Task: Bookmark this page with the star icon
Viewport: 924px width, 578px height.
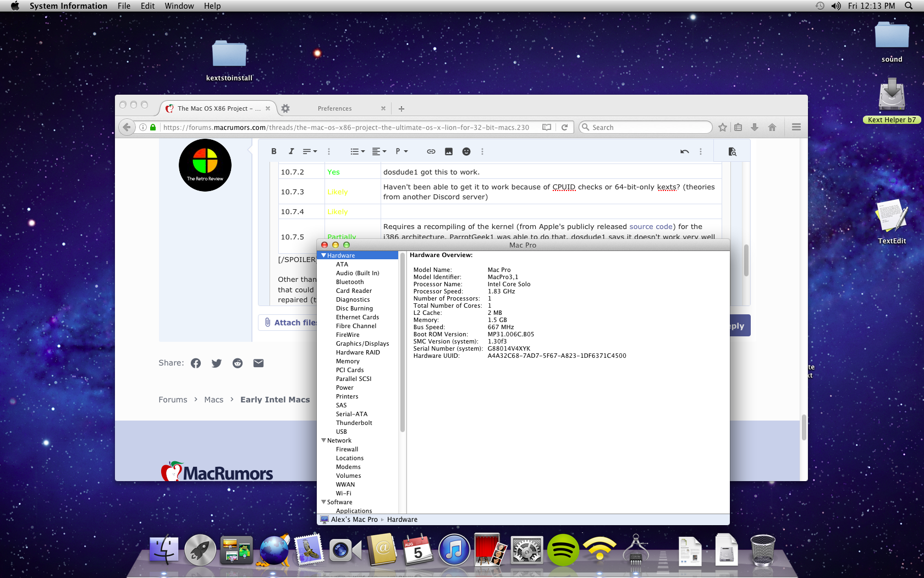Action: (723, 127)
